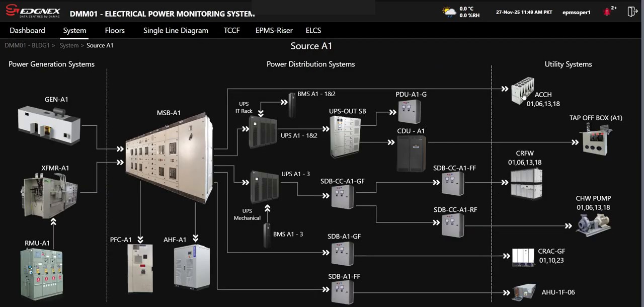Click the Edgnex logo
The height and width of the screenshot is (307, 644).
click(x=33, y=11)
